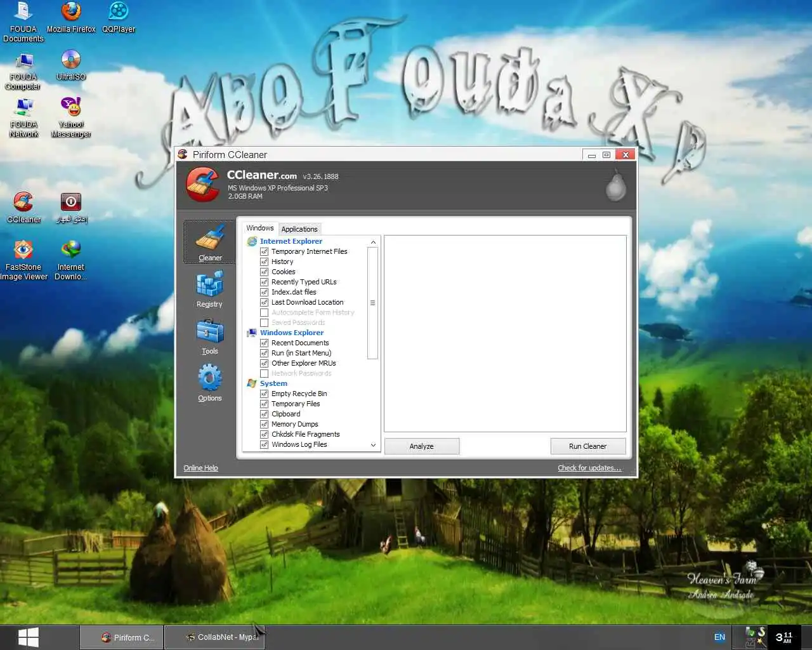Click the EN language indicator in tray

[x=719, y=637]
